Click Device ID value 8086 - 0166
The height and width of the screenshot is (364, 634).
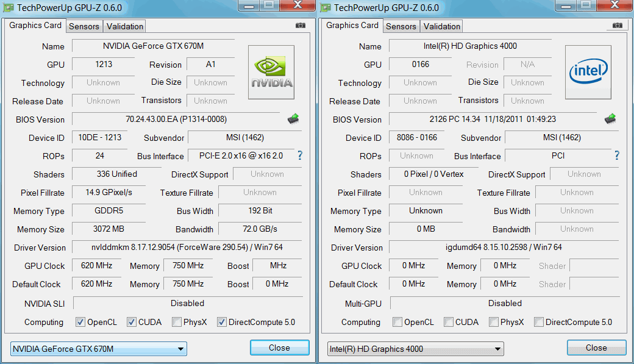coord(417,138)
